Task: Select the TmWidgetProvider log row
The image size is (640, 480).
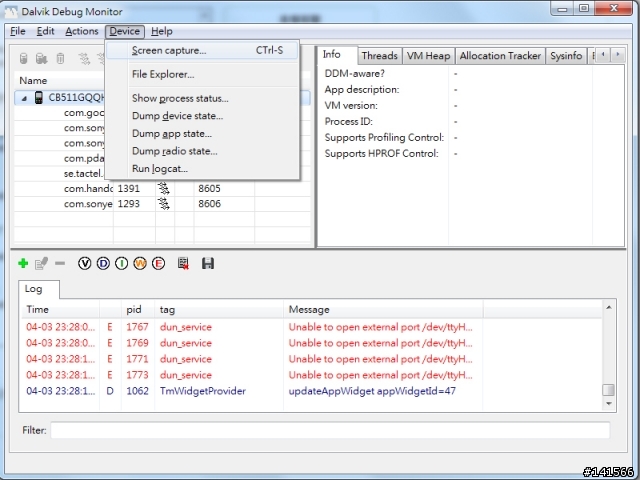Action: (312, 391)
